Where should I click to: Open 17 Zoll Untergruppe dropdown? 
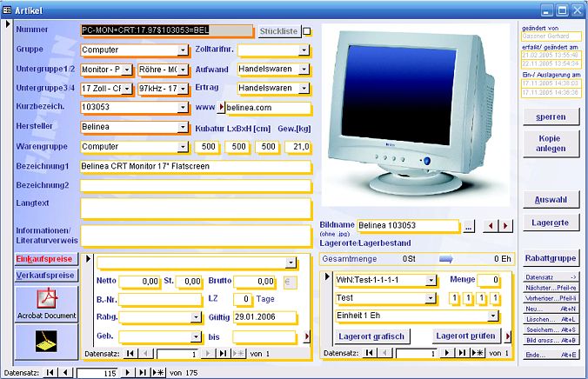pyautogui.click(x=127, y=89)
